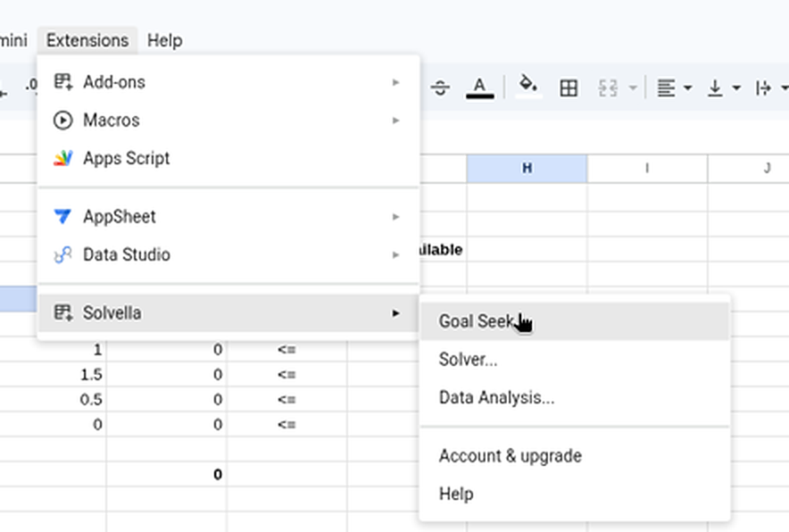The height and width of the screenshot is (532, 789).
Task: Click the Macros play icon
Action: click(62, 121)
